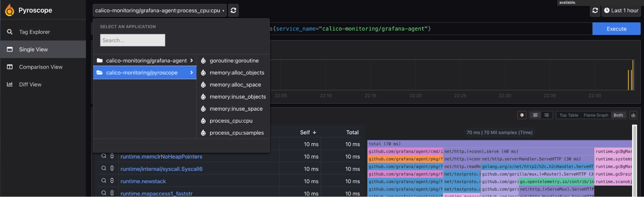Click the application search field
Screen dimensions: 644x197
(132, 40)
